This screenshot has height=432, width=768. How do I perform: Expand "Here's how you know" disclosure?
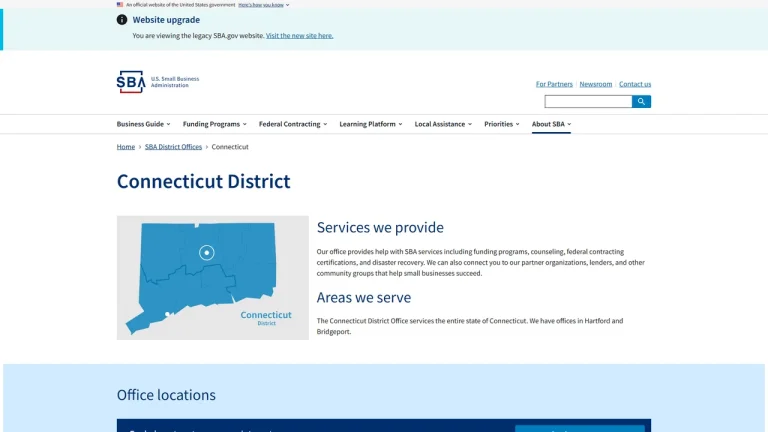[x=264, y=5]
